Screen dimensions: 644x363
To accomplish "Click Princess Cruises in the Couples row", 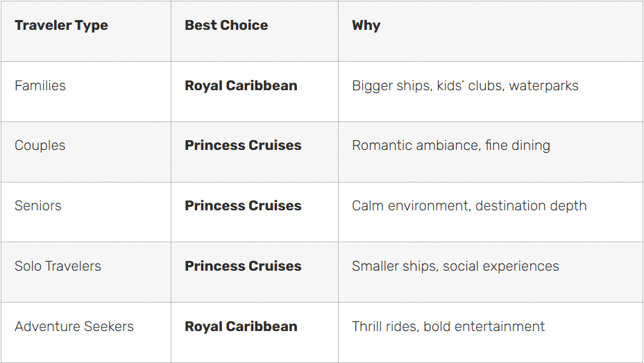I will point(243,146).
